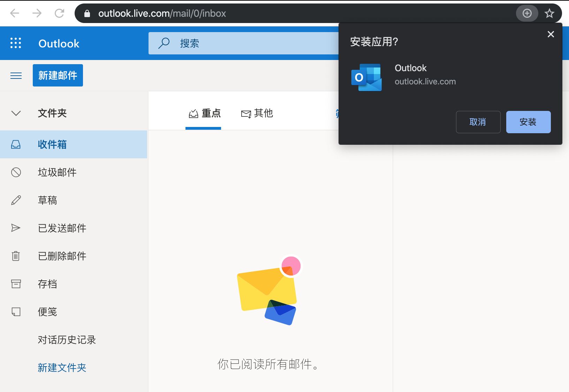Bookmark this page with star icon
Screen dimensions: 569x392
tap(549, 13)
